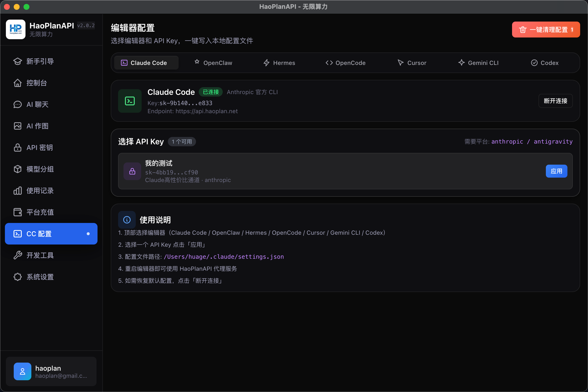Go to the 控制台 dashboard
This screenshot has width=588, height=392.
click(x=51, y=83)
